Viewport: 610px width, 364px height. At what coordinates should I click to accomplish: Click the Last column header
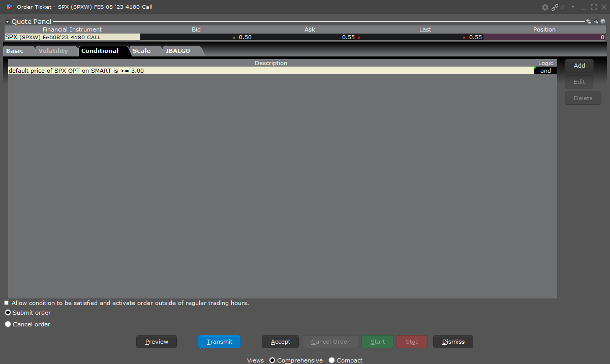425,29
